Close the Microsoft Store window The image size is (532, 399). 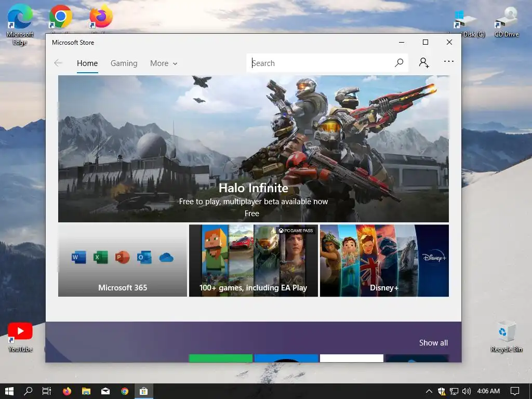[x=449, y=43]
